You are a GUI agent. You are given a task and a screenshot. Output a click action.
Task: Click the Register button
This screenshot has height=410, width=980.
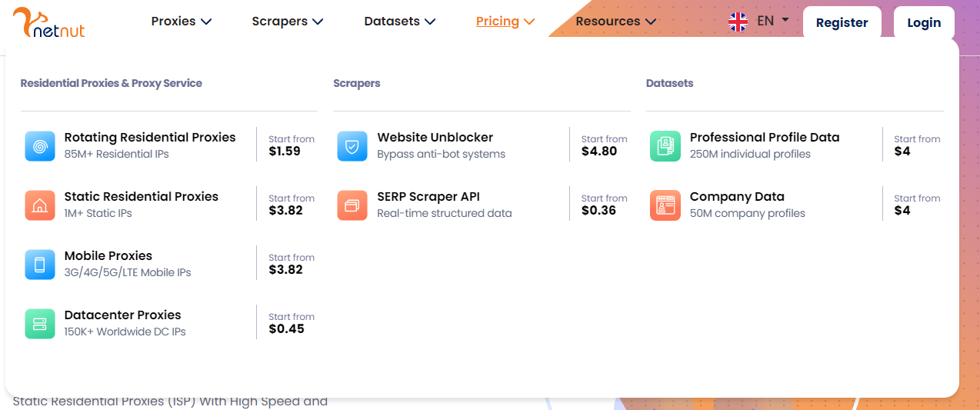(842, 22)
